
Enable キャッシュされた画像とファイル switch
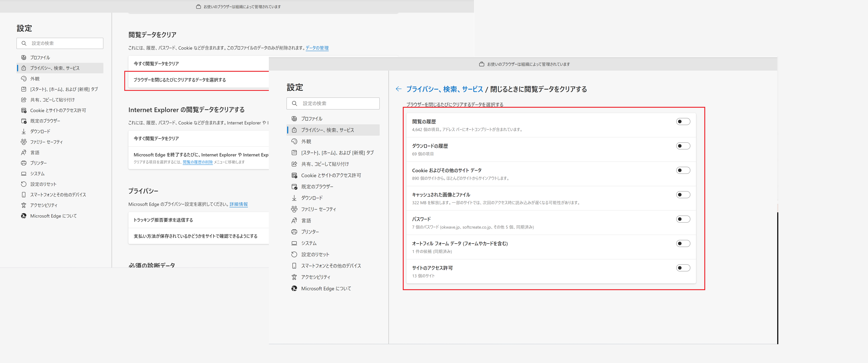click(x=683, y=195)
